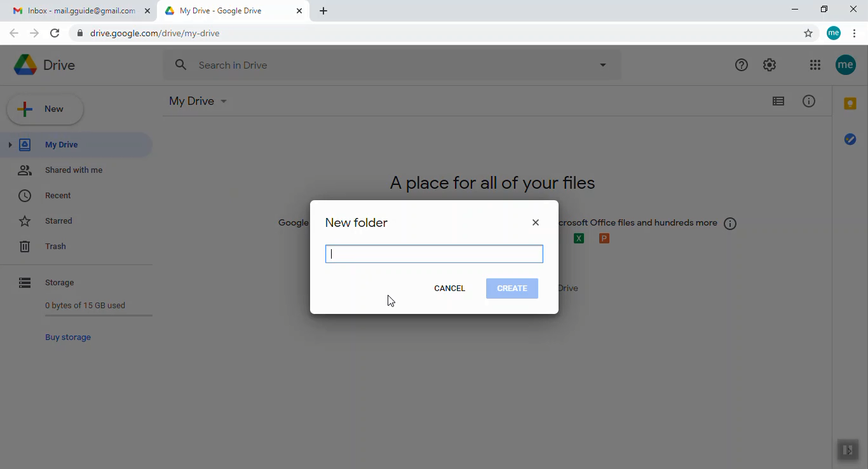
Task: Open the My Drive heading dropdown
Action: click(x=223, y=101)
